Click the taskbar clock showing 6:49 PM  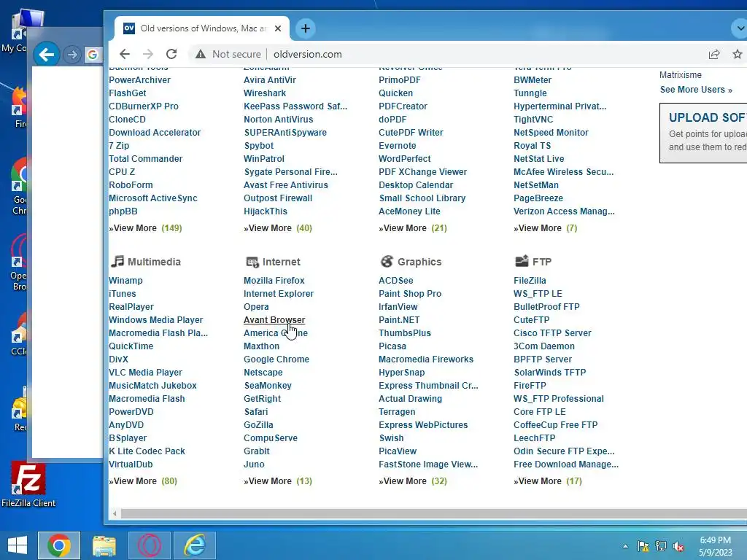click(715, 546)
